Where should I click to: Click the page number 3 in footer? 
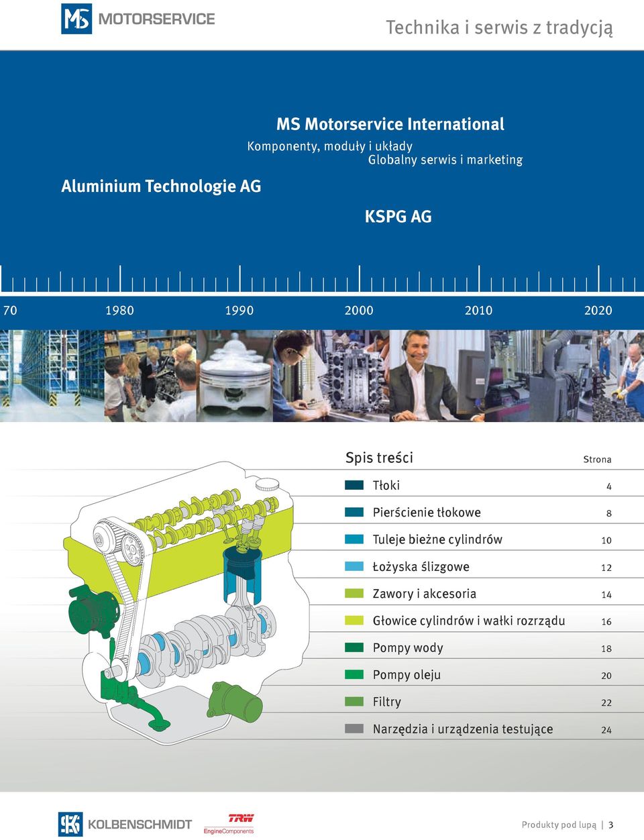(611, 825)
